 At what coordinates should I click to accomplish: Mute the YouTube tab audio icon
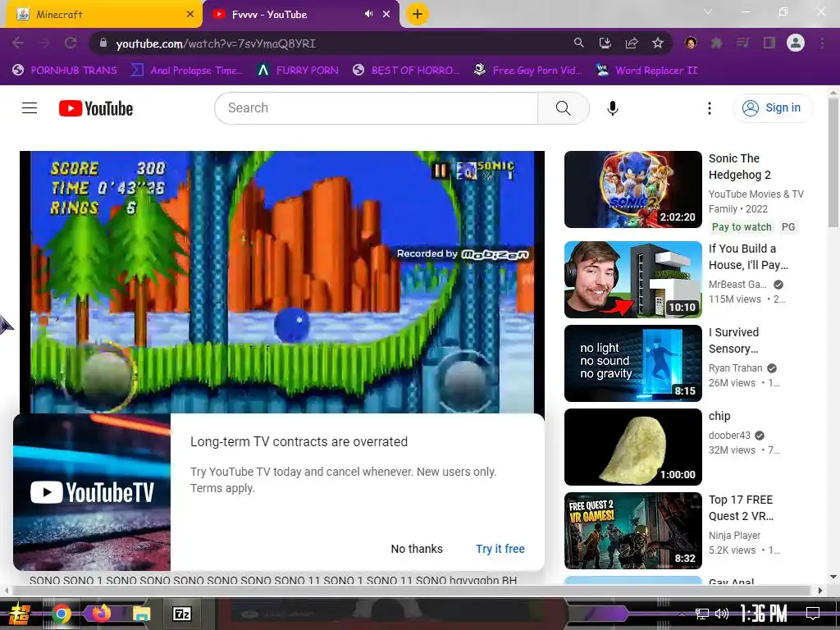pyautogui.click(x=368, y=14)
